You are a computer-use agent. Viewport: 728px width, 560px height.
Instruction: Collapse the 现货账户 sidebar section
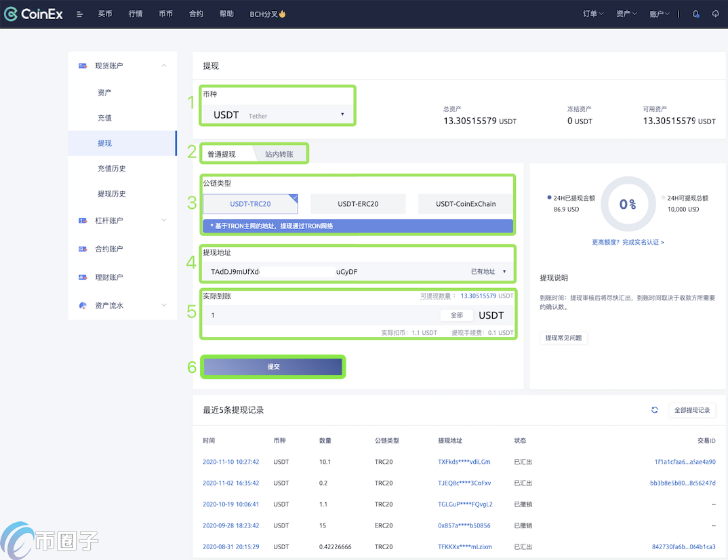[x=163, y=66]
